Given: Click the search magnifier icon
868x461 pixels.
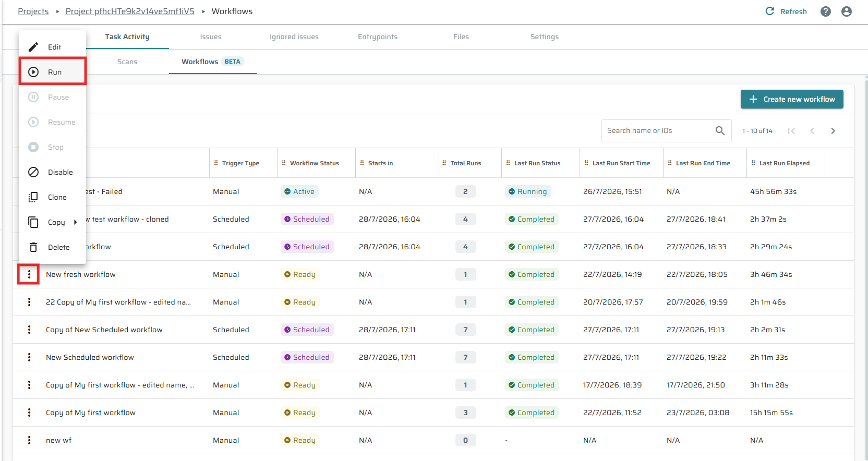Looking at the screenshot, I should click(720, 131).
